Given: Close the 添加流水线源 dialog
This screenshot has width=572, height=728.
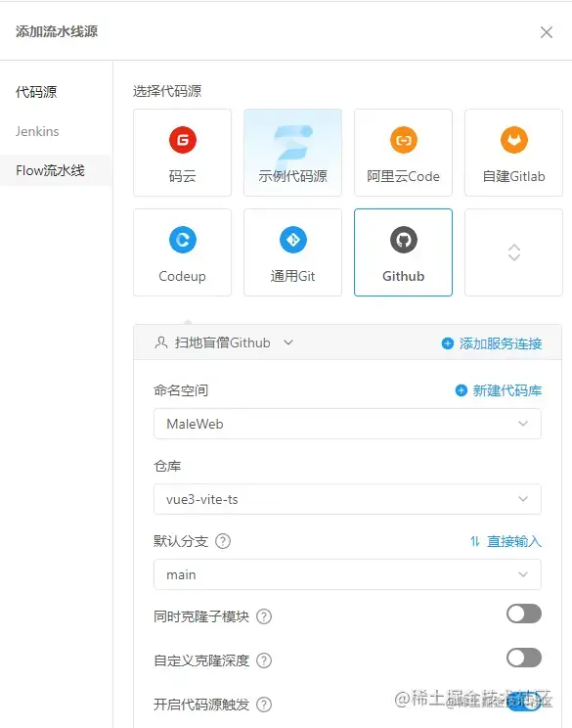Looking at the screenshot, I should (x=547, y=32).
